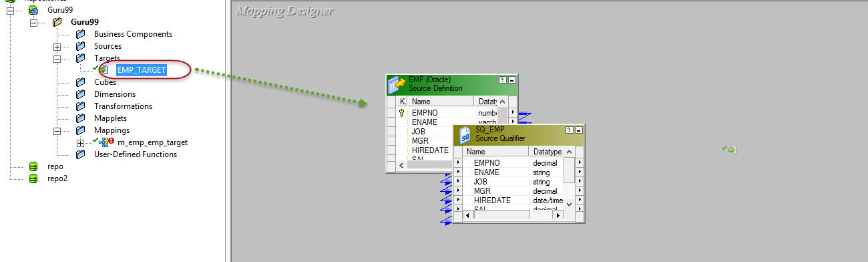Select the EMP_TARGET target in tree

click(x=141, y=70)
